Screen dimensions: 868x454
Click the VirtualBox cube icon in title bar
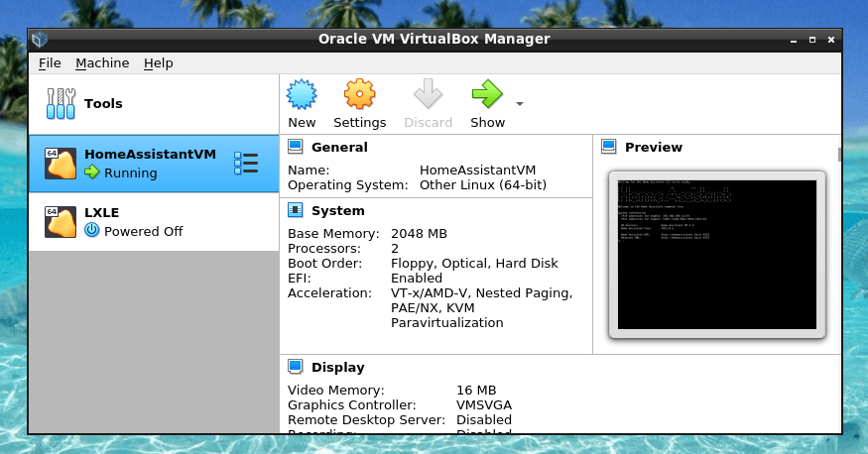pos(40,40)
